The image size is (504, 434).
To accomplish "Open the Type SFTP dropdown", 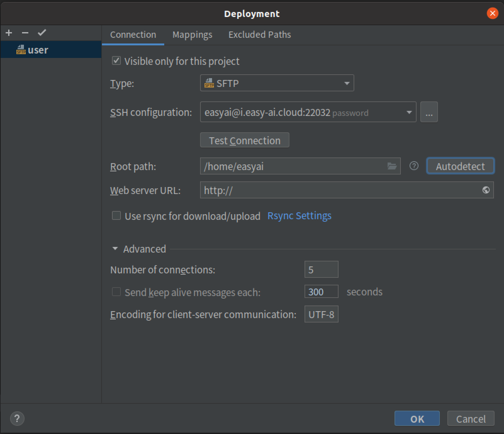I will [277, 83].
